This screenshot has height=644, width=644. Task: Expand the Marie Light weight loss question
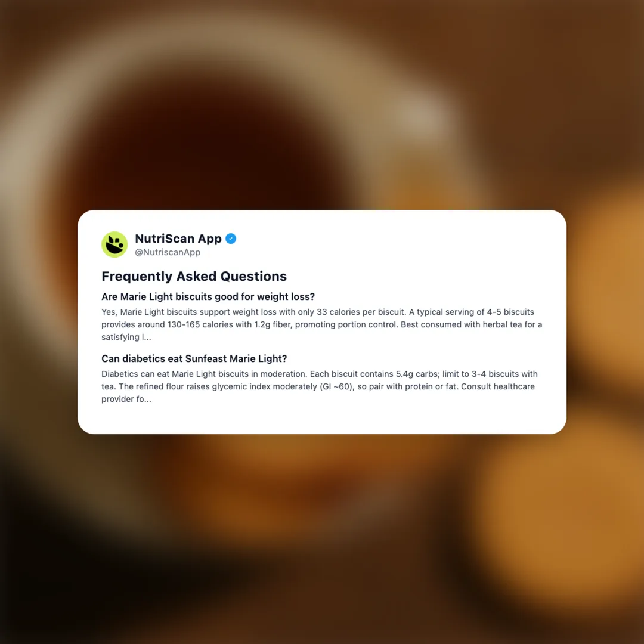pyautogui.click(x=208, y=296)
